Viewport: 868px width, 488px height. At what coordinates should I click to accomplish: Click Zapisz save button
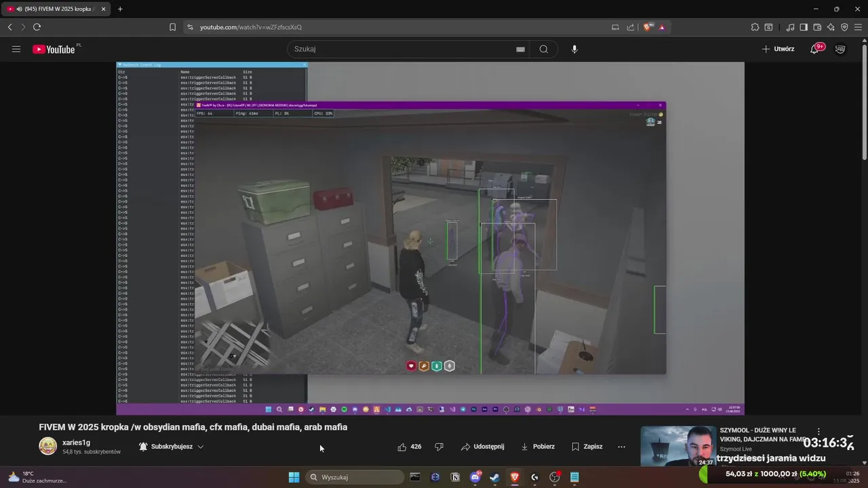(x=587, y=447)
